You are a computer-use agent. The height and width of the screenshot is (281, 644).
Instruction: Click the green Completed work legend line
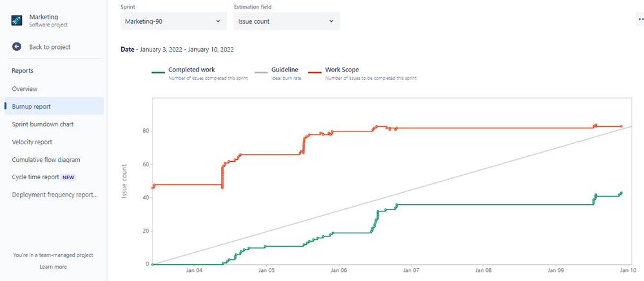pyautogui.click(x=158, y=72)
